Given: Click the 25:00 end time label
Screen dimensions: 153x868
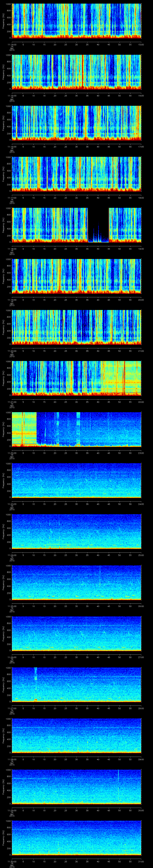Looking at the screenshot, I should (141, 555).
